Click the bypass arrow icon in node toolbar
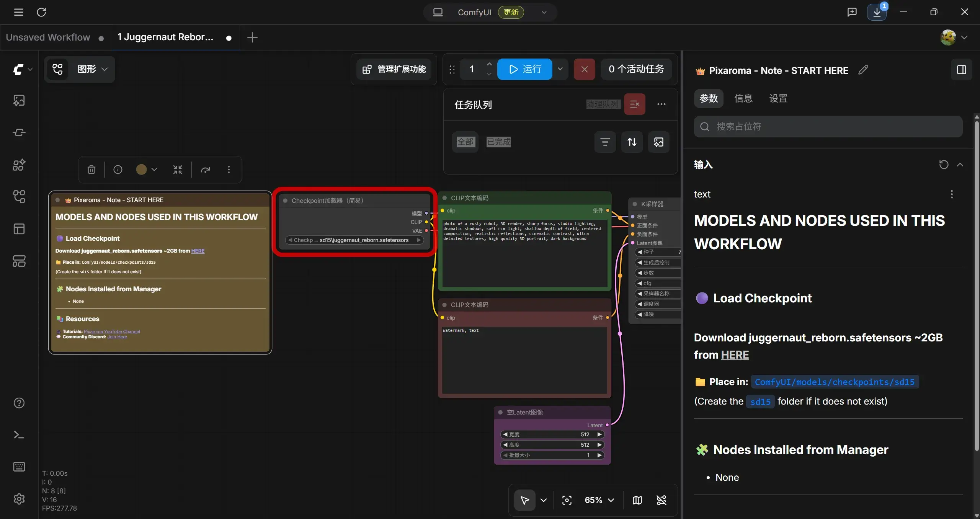Viewport: 980px width, 519px height. pos(206,170)
